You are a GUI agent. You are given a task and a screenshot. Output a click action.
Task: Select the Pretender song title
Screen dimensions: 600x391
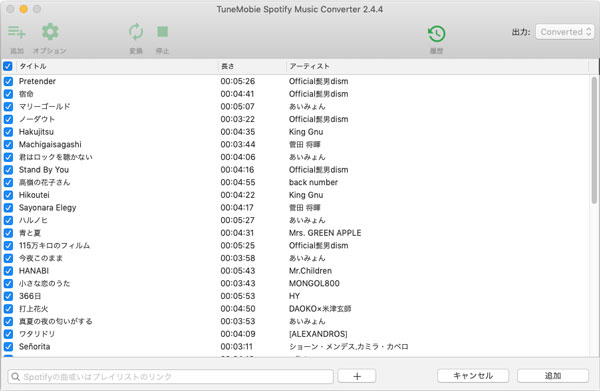37,81
